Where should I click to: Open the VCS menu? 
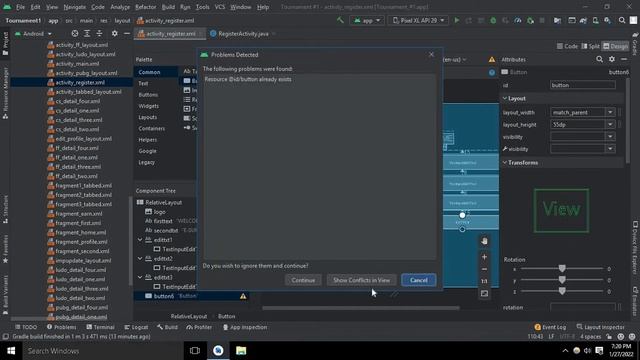pos(220,7)
